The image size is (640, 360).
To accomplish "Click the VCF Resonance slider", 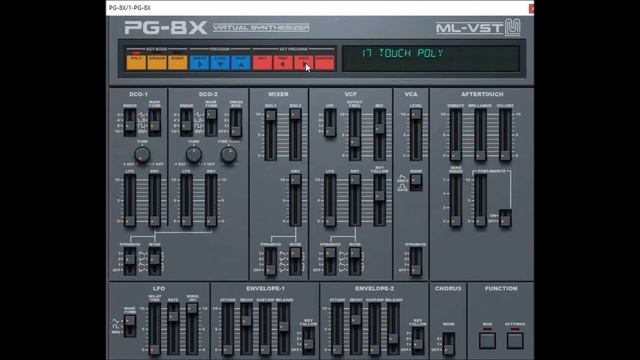I will point(380,135).
